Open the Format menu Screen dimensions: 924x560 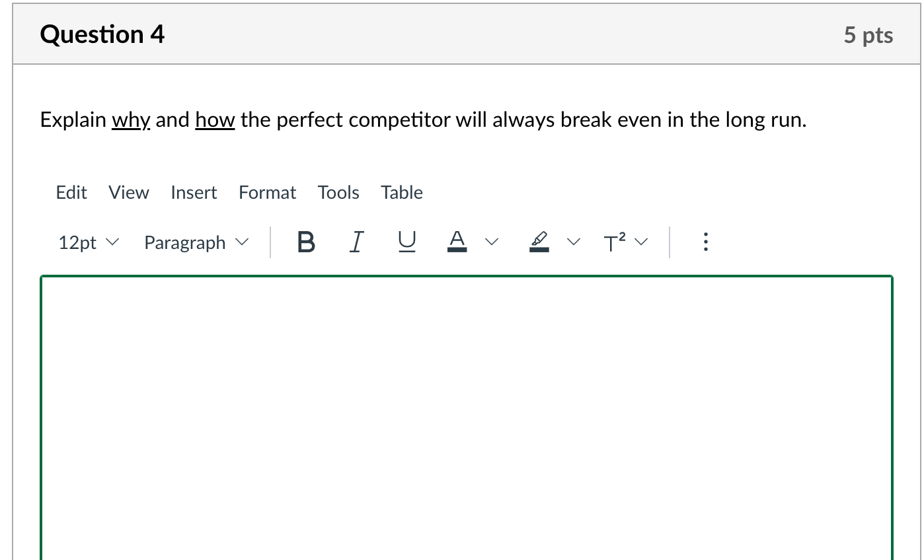point(268,192)
